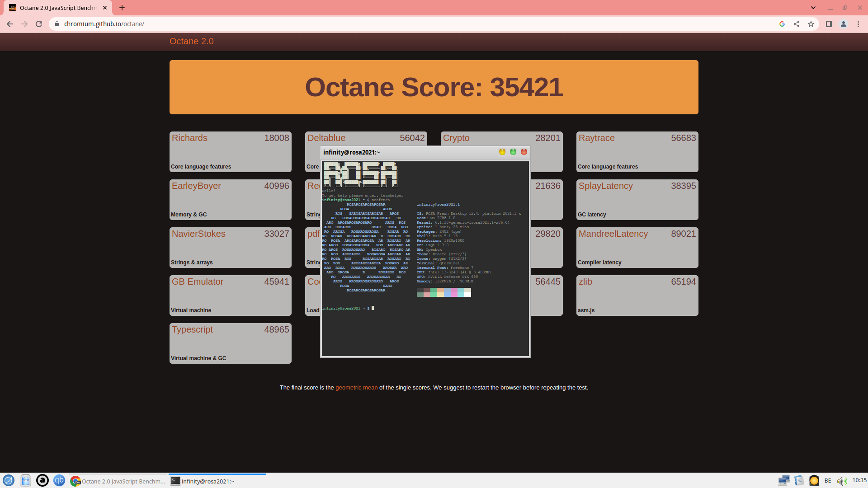Image resolution: width=868 pixels, height=488 pixels.
Task: Click the Richards benchmark title
Action: (189, 138)
